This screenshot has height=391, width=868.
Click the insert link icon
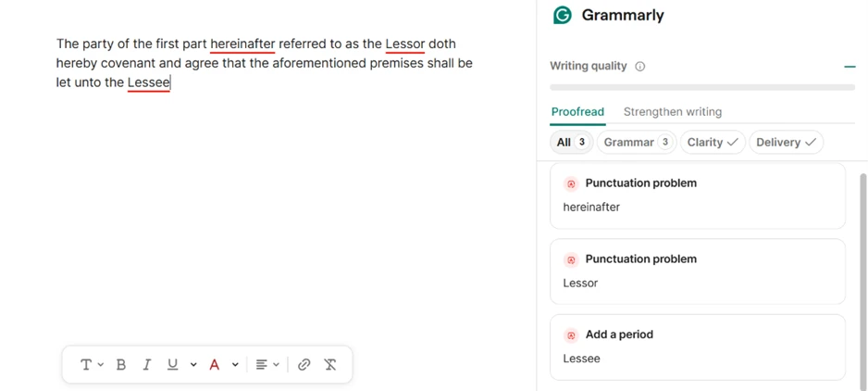click(x=304, y=364)
